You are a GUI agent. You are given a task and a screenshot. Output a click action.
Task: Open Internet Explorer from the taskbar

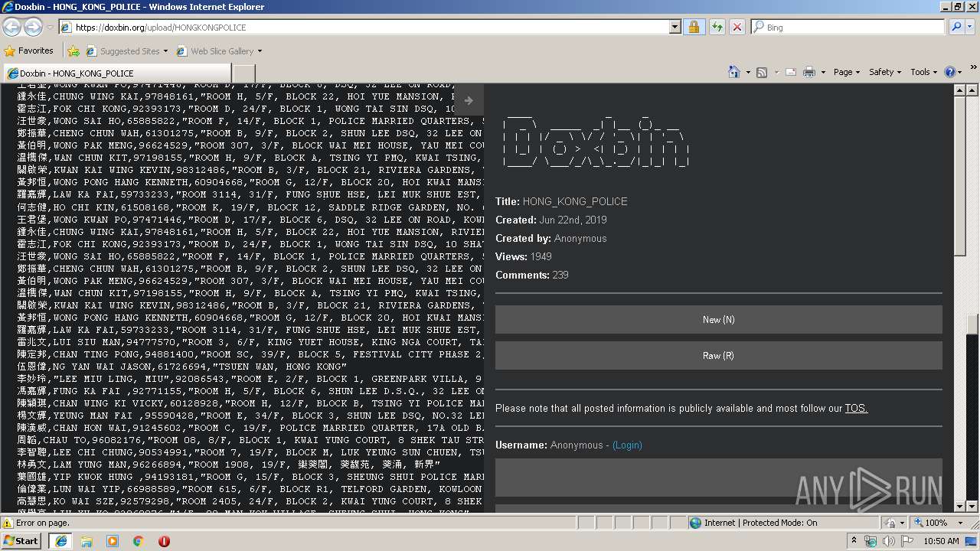click(61, 541)
